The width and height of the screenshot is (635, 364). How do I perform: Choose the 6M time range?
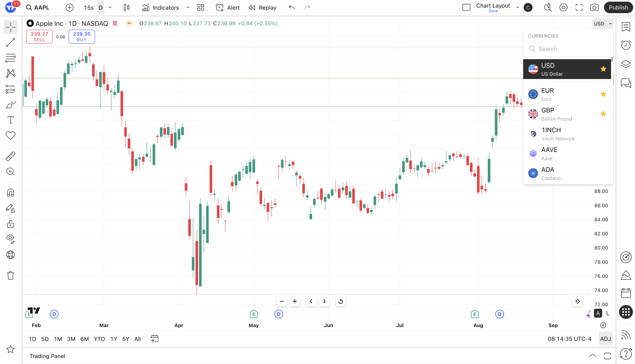coord(84,339)
